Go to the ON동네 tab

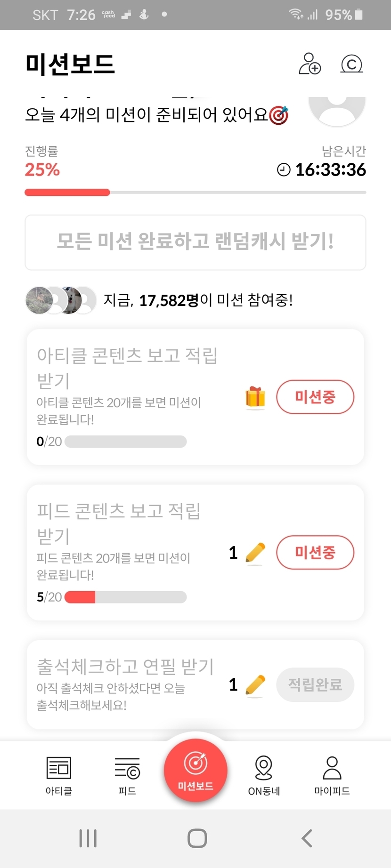tap(264, 775)
